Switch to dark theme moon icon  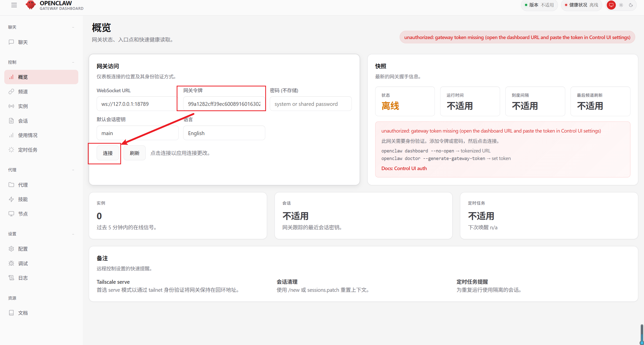coord(631,5)
